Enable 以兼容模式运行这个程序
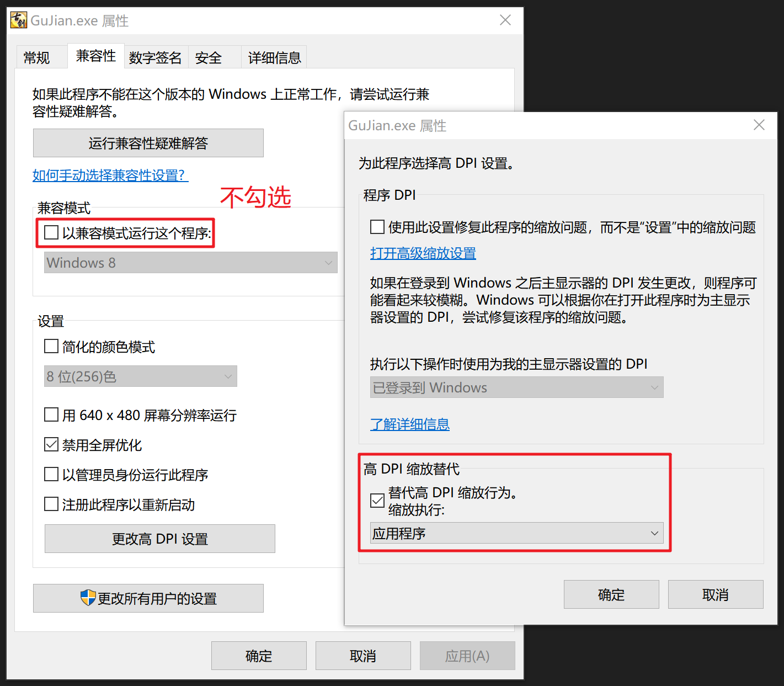Image resolution: width=784 pixels, height=686 pixels. 51,232
